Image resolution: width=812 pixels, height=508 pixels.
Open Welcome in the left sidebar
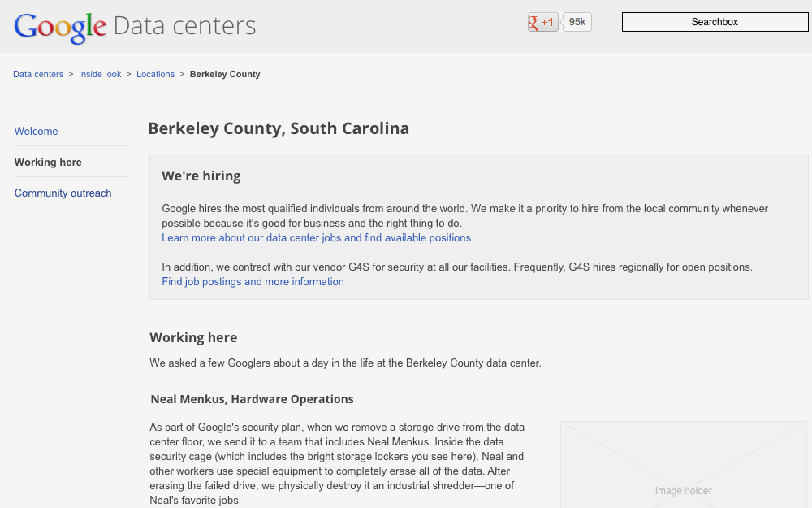(37, 131)
